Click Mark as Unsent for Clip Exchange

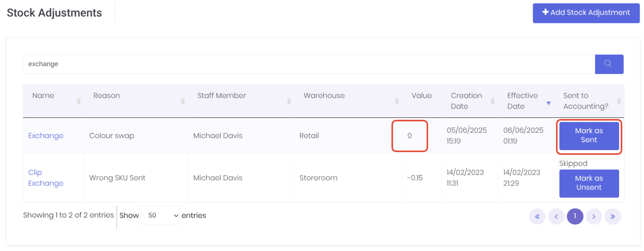click(x=589, y=183)
